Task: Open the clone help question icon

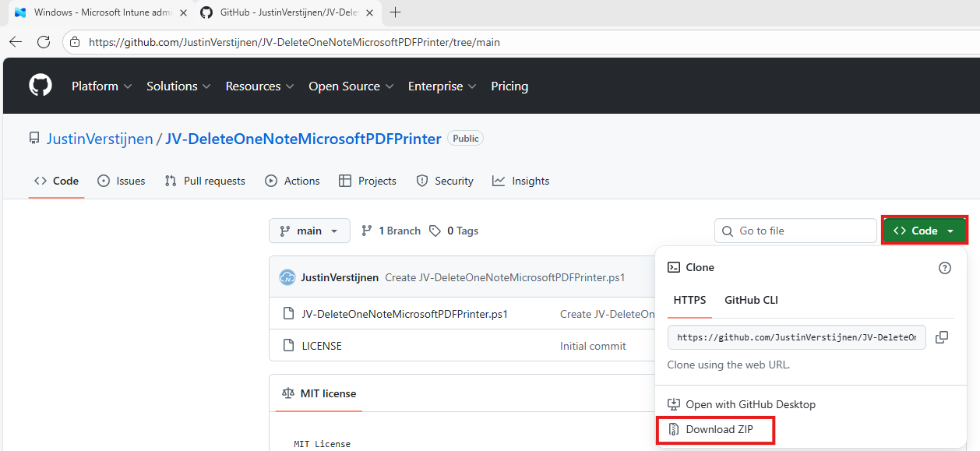Action: [x=944, y=268]
